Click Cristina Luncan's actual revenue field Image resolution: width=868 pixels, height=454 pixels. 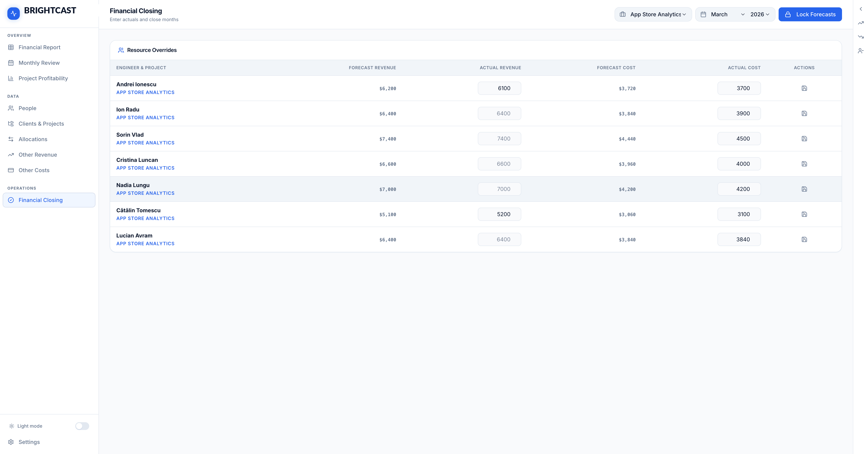[499, 164]
